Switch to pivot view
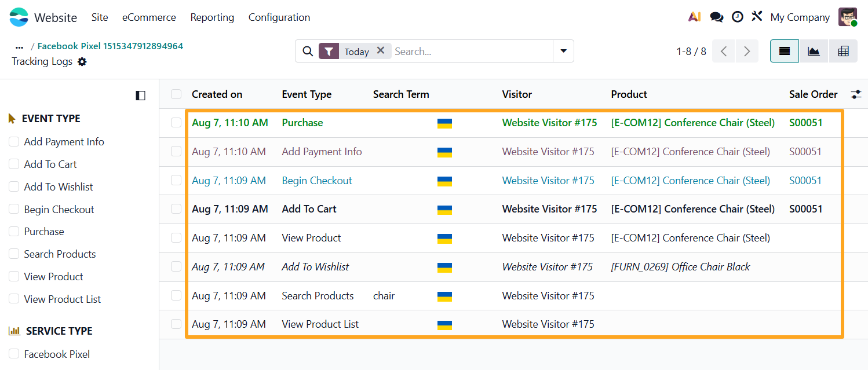This screenshot has height=370, width=868. [x=843, y=51]
